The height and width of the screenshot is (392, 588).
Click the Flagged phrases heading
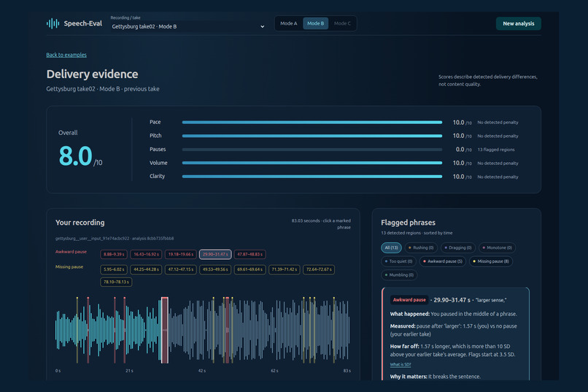point(408,223)
